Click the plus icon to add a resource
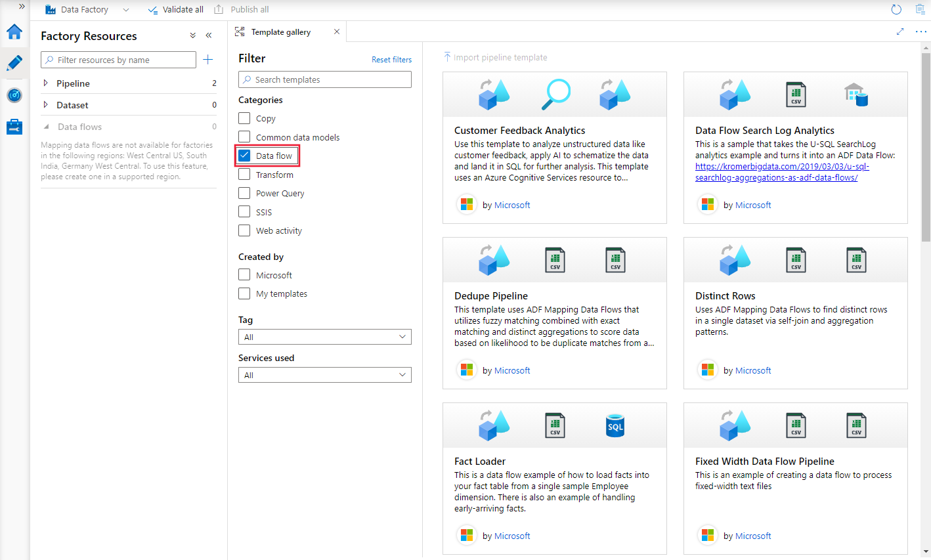Viewport: 931px width, 560px height. (x=208, y=59)
